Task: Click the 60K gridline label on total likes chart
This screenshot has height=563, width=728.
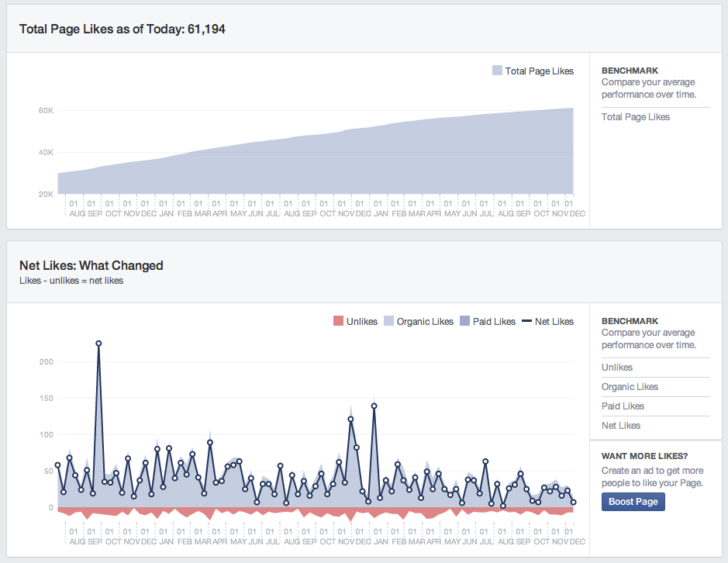Action: click(46, 111)
